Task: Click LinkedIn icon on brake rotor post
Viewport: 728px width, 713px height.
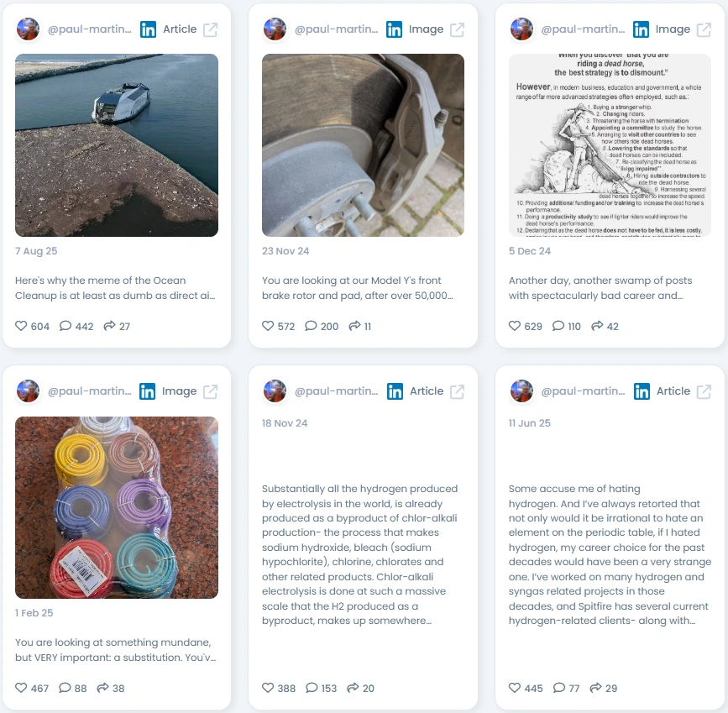Action: click(x=394, y=29)
